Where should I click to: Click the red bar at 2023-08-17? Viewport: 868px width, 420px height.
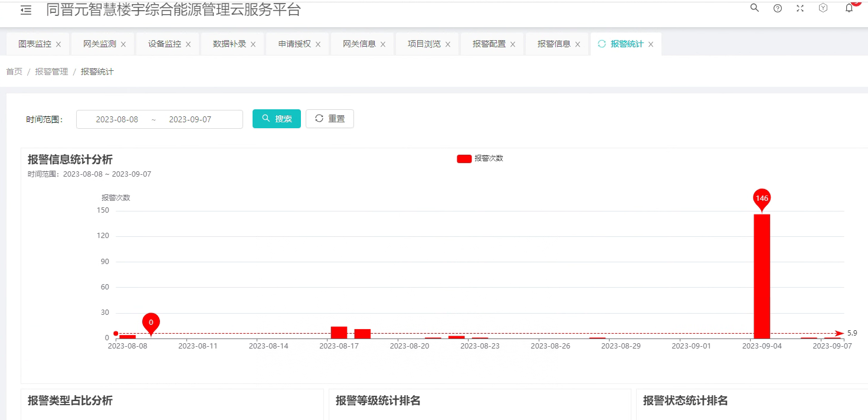pos(339,333)
